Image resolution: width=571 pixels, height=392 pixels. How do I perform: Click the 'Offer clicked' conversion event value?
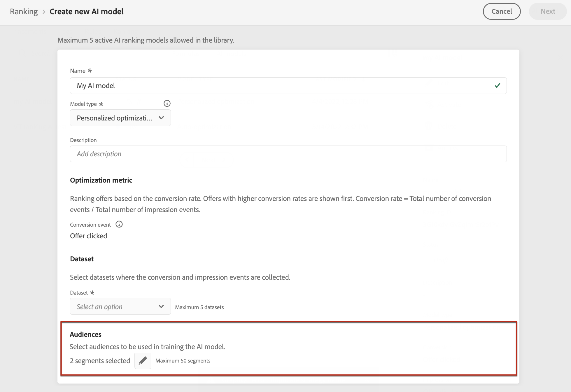coord(88,236)
